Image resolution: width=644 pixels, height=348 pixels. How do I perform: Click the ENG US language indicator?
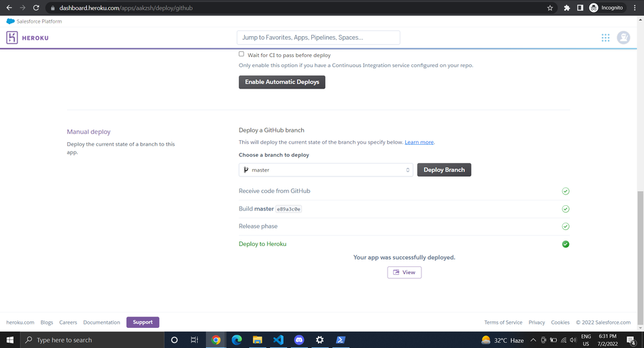(x=586, y=340)
